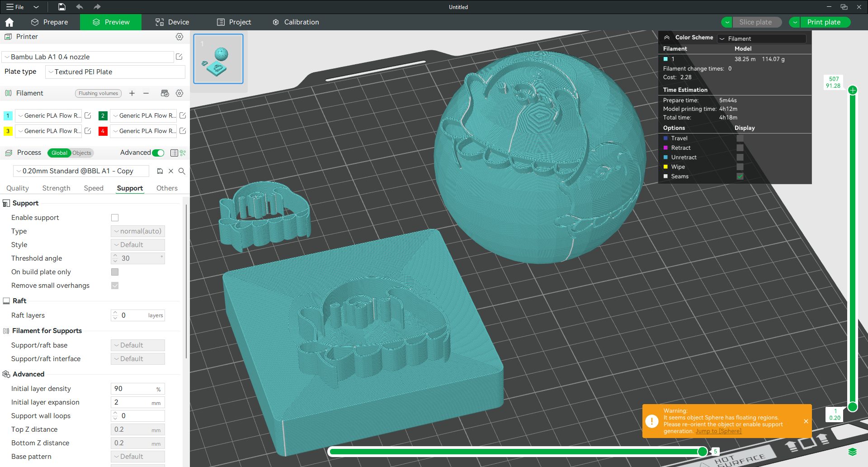Open the Others settings tab
Viewport: 868px width, 467px height.
167,188
